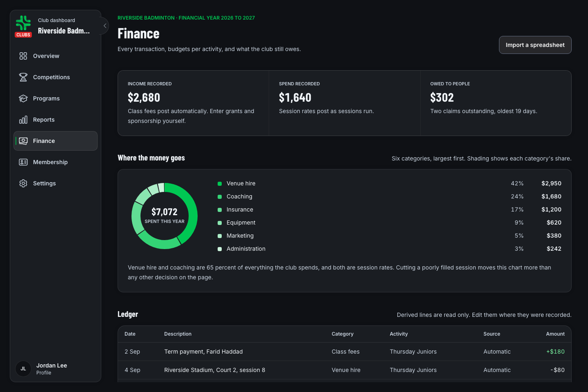Screen dimensions: 588x392
Task: Click the Programs graduation cap icon
Action: point(23,98)
